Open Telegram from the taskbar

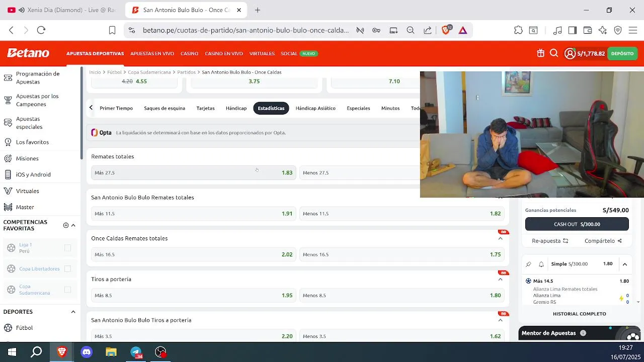click(136, 352)
